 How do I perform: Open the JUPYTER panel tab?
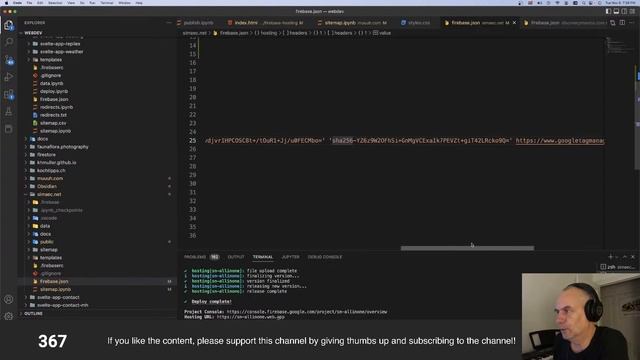(x=290, y=257)
